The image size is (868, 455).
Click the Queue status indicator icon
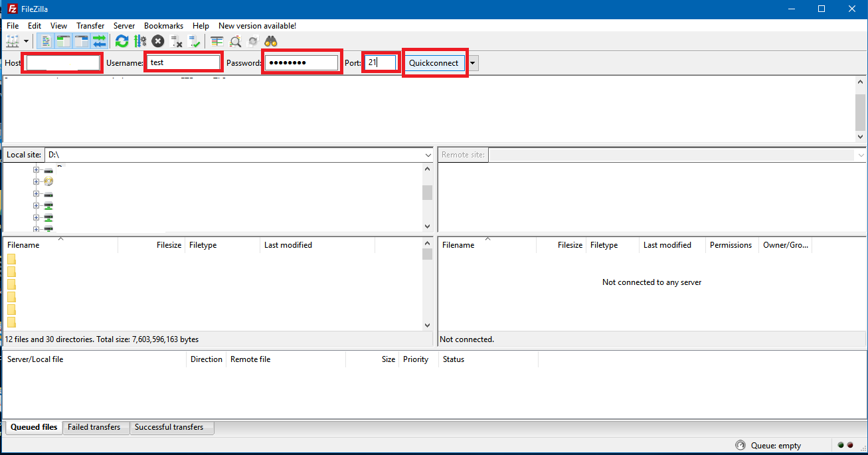click(x=740, y=445)
